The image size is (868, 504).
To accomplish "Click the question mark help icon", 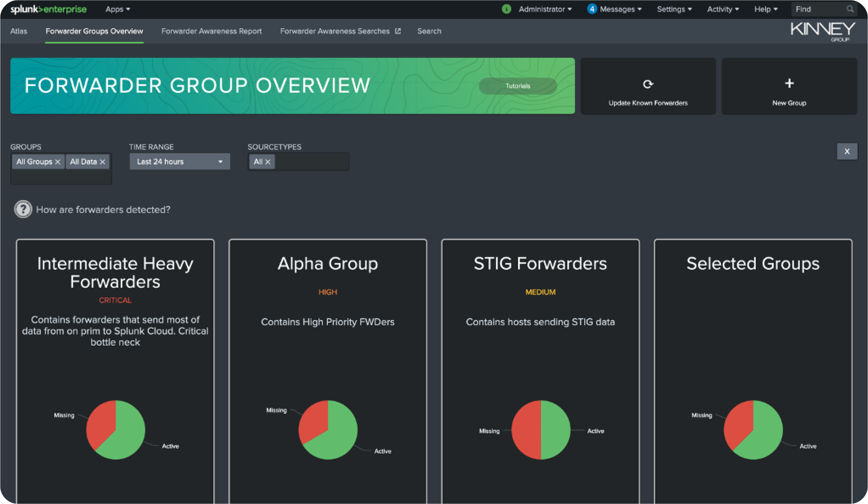I will click(23, 209).
